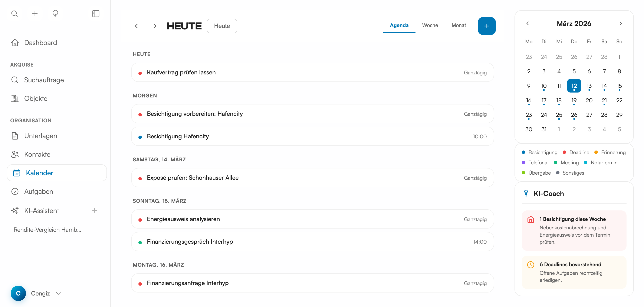The height and width of the screenshot is (307, 644).
Task: Click the search magnifier icon in sidebar
Action: pos(14,13)
